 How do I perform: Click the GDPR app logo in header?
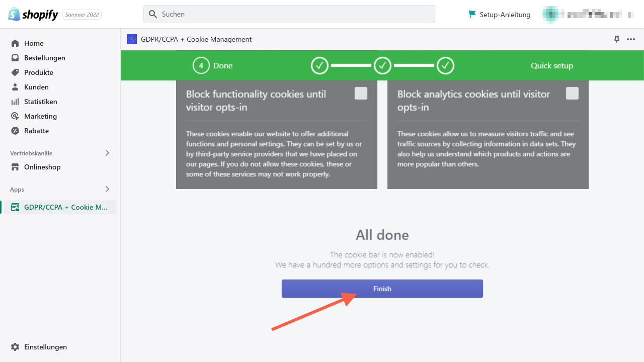click(132, 39)
